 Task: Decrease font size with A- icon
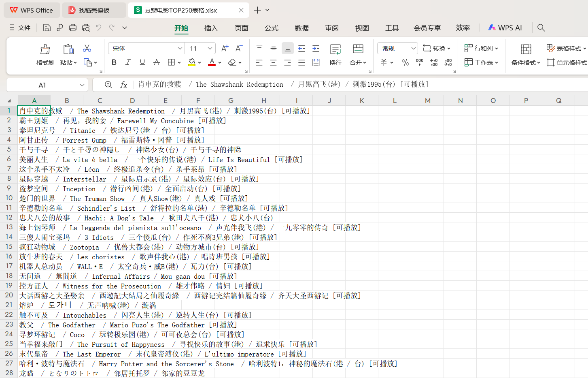pos(239,48)
